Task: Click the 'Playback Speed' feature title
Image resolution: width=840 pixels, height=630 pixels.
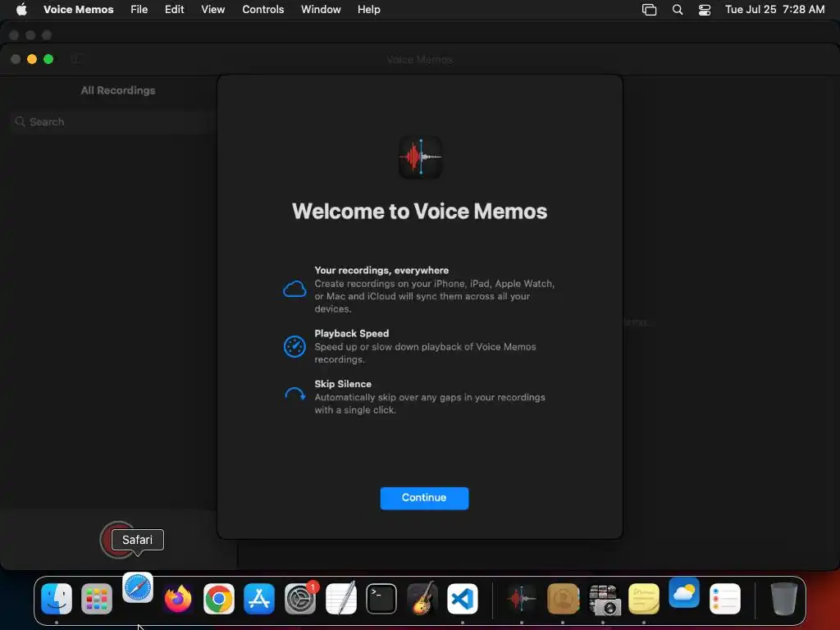Action: (351, 333)
